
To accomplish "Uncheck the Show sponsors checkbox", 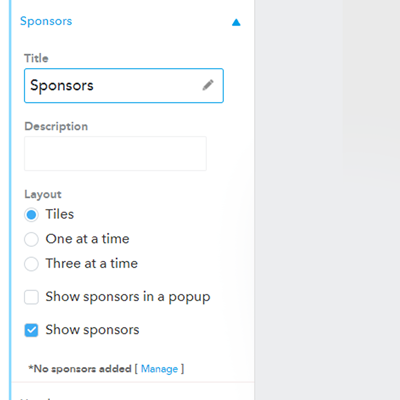I will click(31, 330).
